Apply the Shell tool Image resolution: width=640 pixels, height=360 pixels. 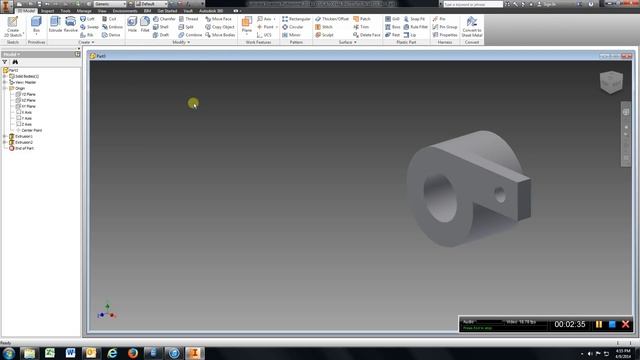tap(160, 27)
